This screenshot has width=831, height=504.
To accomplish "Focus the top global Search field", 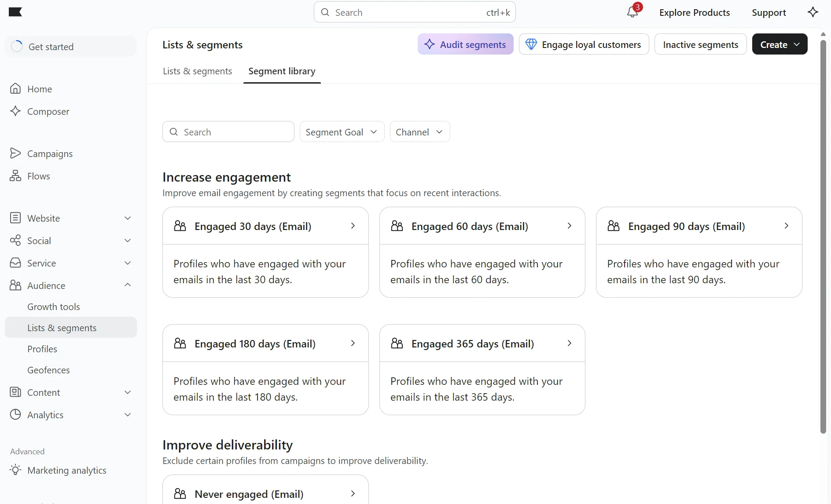I will [x=415, y=12].
